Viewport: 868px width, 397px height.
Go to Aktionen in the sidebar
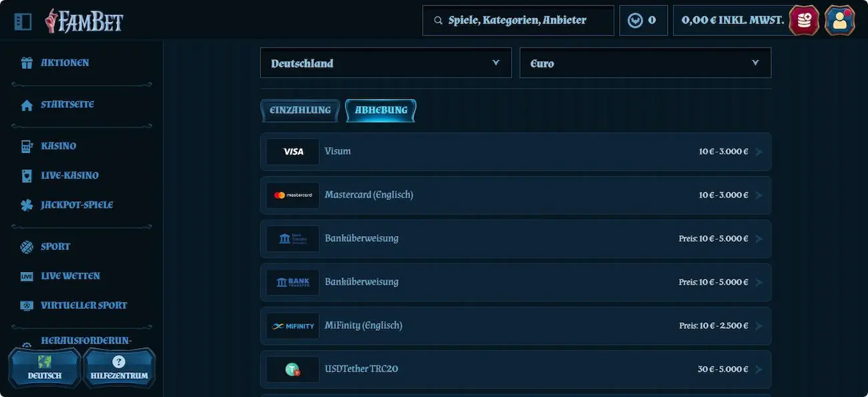tap(65, 63)
